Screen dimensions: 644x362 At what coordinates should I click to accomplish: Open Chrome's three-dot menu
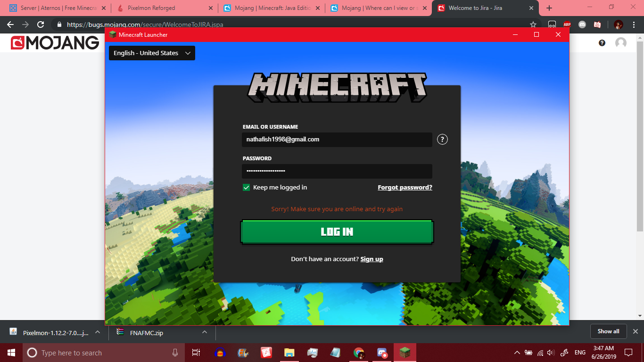pyautogui.click(x=634, y=25)
